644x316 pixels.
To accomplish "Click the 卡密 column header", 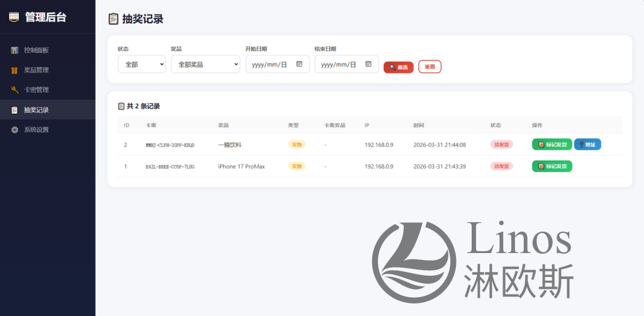I will [151, 125].
